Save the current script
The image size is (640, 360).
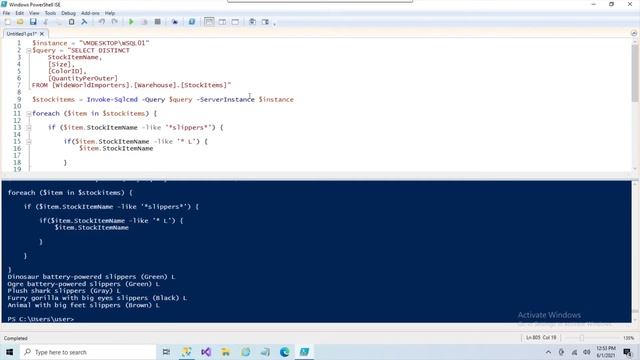tap(33, 22)
